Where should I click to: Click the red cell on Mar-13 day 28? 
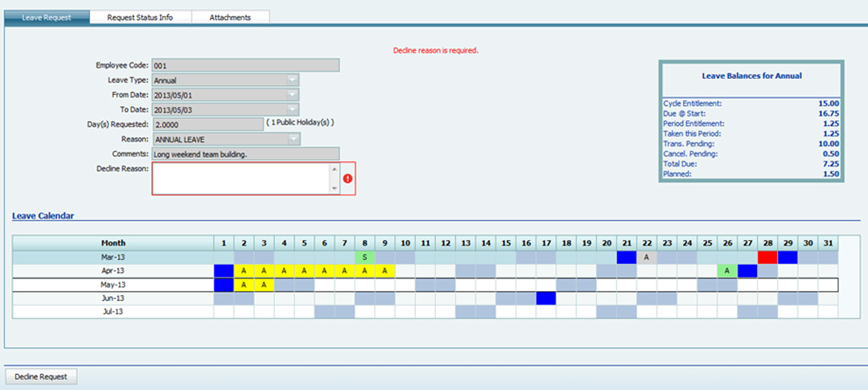pos(768,258)
